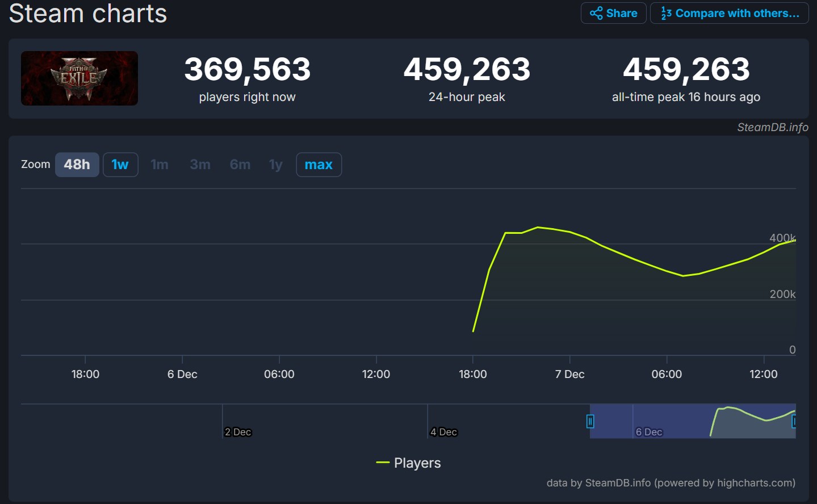Open the Path of Exile game thumbnail
817x504 pixels.
click(79, 78)
